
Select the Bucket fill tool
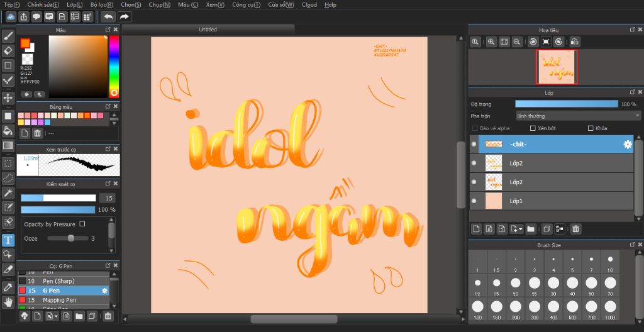pyautogui.click(x=8, y=131)
